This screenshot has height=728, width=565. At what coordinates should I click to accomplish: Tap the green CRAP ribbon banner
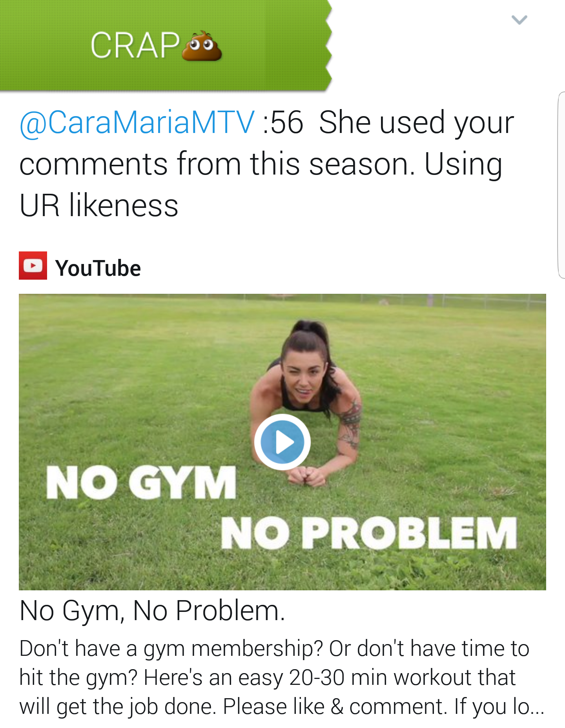click(166, 45)
